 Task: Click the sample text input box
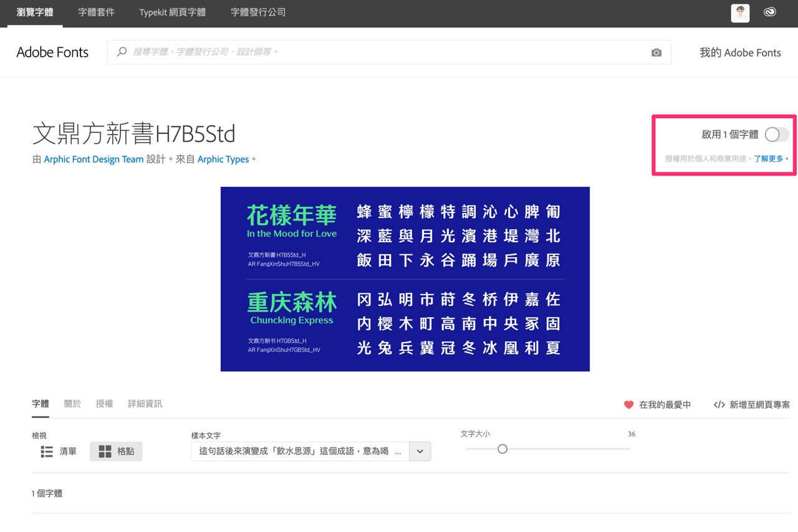point(300,452)
